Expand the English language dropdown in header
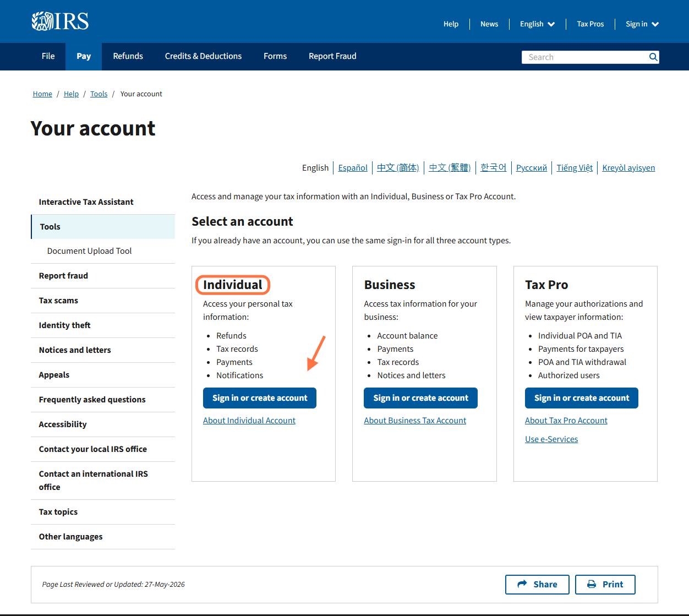689x616 pixels. (x=537, y=24)
